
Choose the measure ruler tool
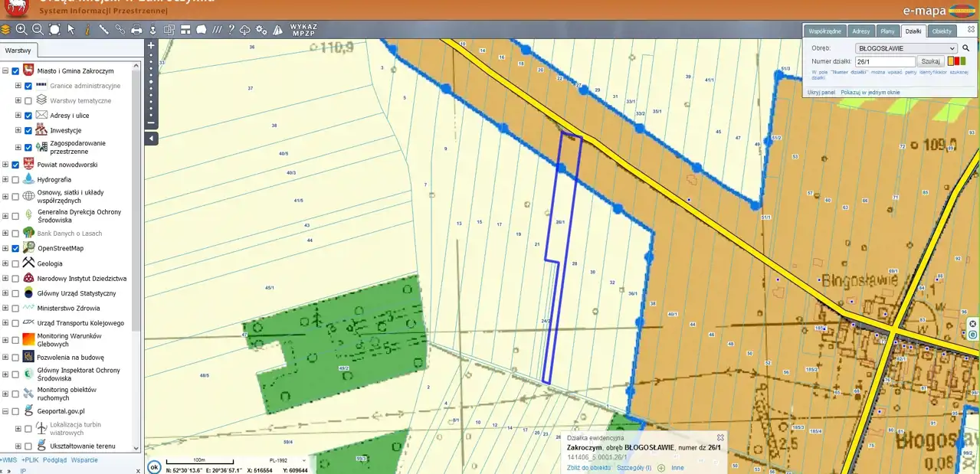[x=103, y=29]
